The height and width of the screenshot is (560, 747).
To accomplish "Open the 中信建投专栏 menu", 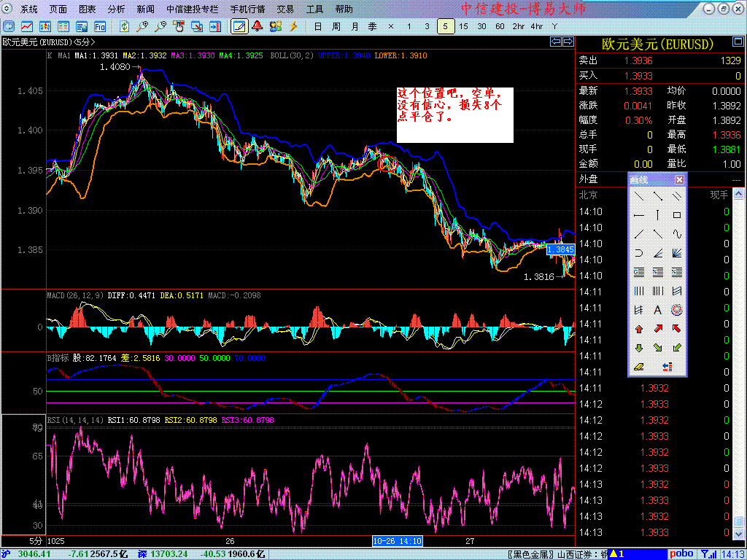I will click(192, 9).
